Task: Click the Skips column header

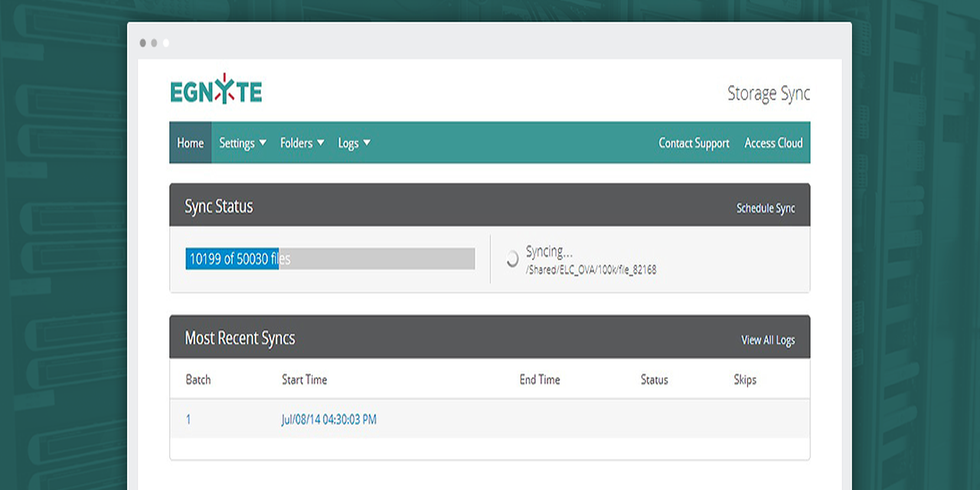Action: coord(745,380)
